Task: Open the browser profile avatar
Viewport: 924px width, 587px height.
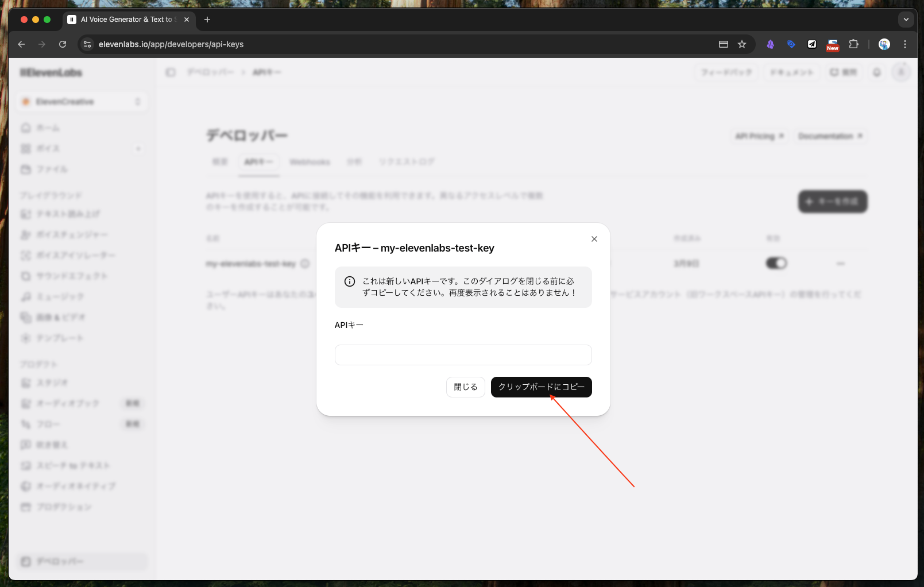Action: pos(884,44)
